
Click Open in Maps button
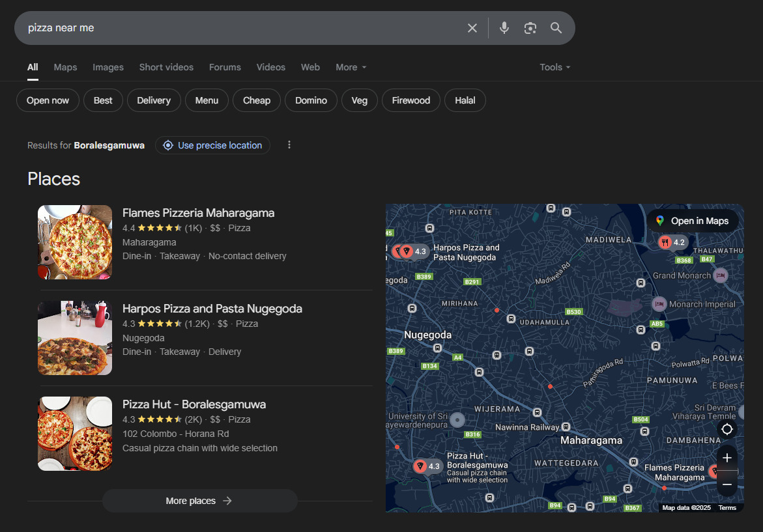pyautogui.click(x=693, y=221)
